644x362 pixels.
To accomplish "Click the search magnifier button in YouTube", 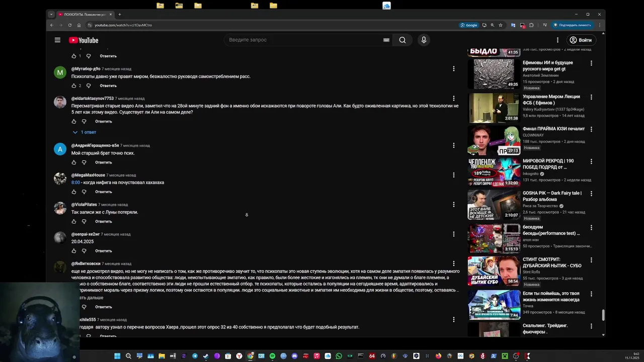I will coord(403,40).
